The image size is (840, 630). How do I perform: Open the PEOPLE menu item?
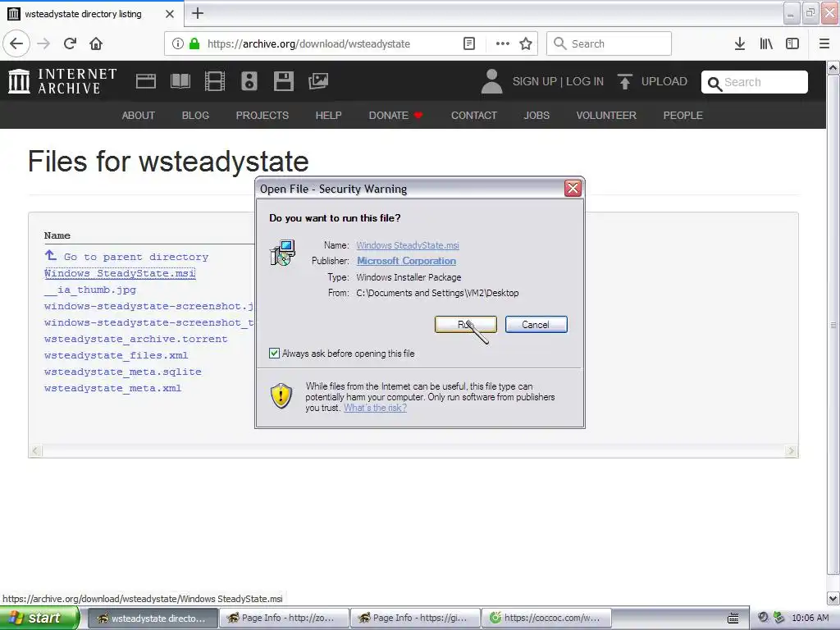pos(683,115)
